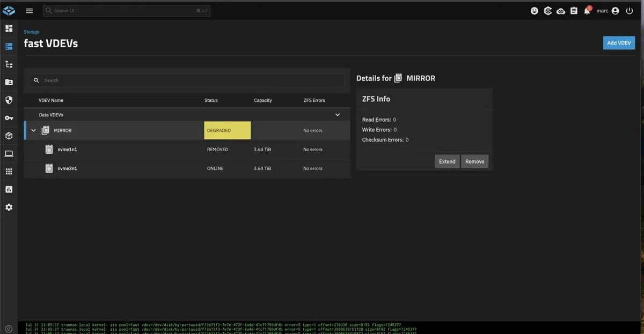Click the Add VDEV button
The width and height of the screenshot is (644, 334).
point(619,43)
